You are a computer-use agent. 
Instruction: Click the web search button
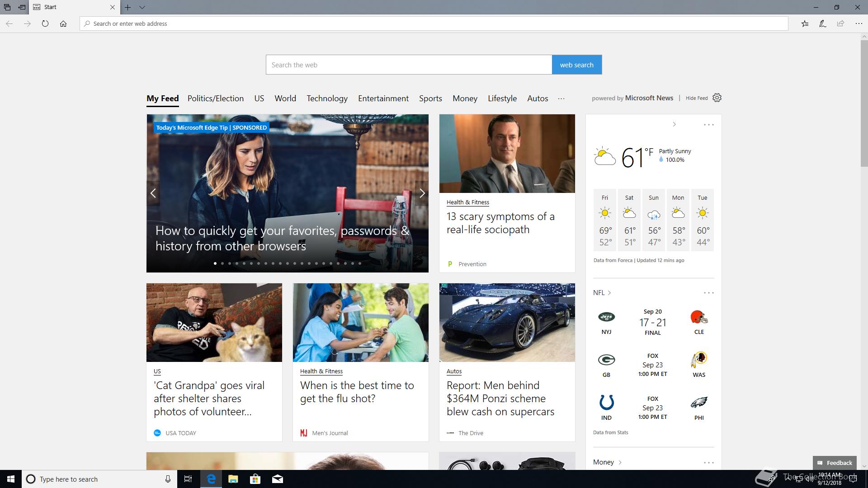(577, 65)
